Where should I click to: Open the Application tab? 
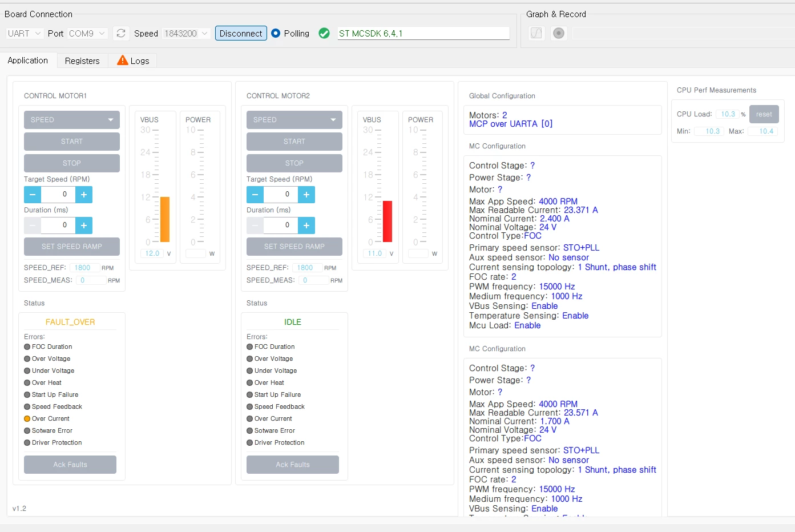point(28,60)
